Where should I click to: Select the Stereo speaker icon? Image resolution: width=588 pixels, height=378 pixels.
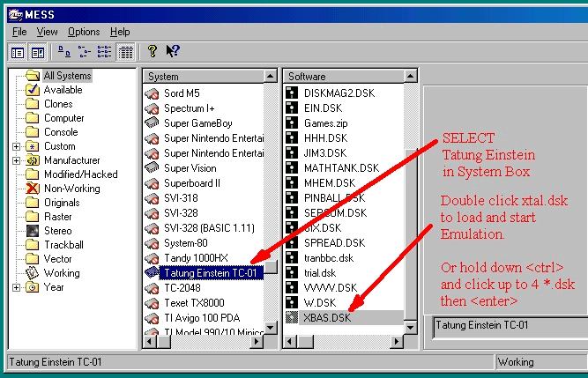pos(33,231)
